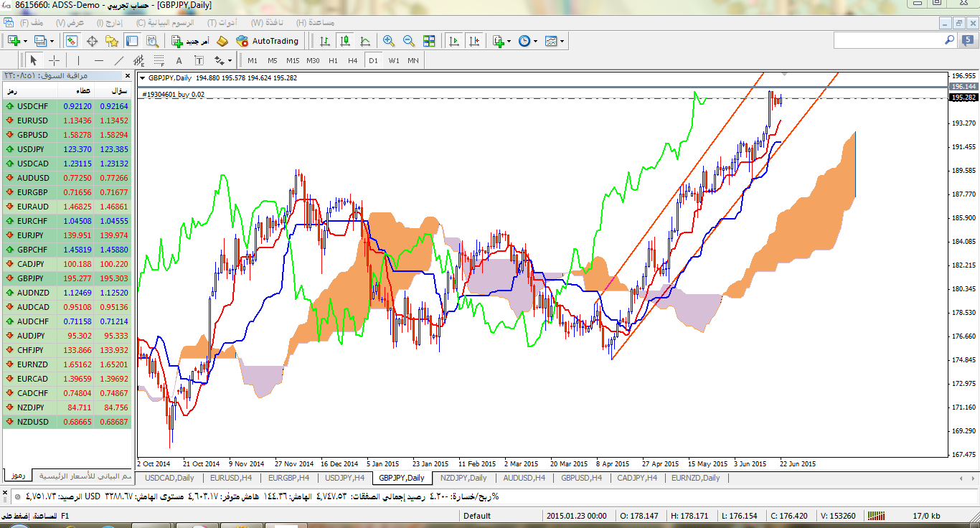Select the trendline drawing tool
Screen dimensions: 980x528
pyautogui.click(x=118, y=60)
